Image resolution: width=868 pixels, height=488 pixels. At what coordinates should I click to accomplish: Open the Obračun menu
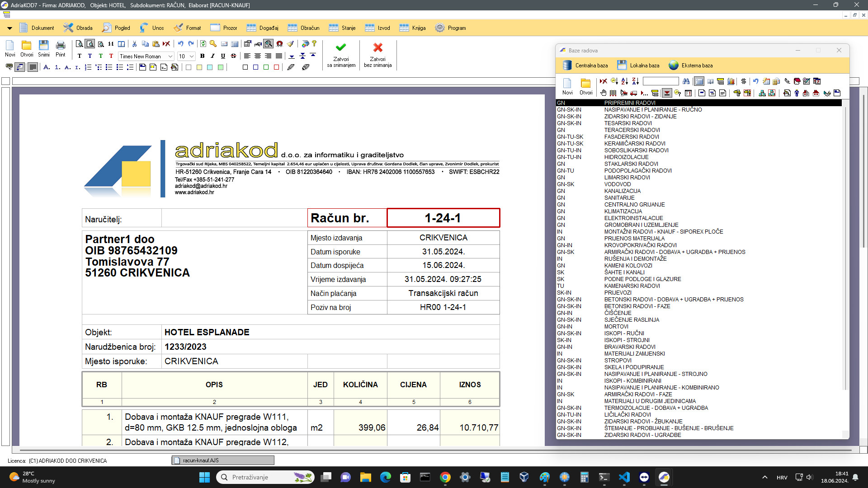pyautogui.click(x=303, y=28)
